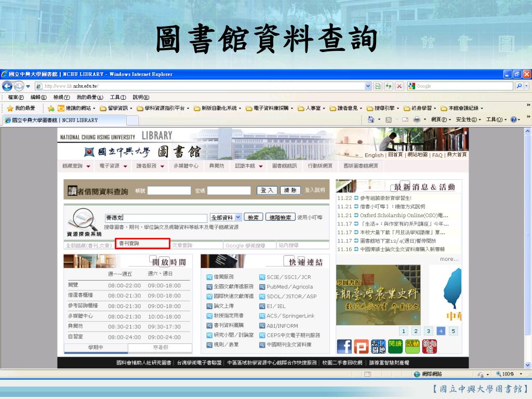Click the 清除 clear button

coord(290,190)
